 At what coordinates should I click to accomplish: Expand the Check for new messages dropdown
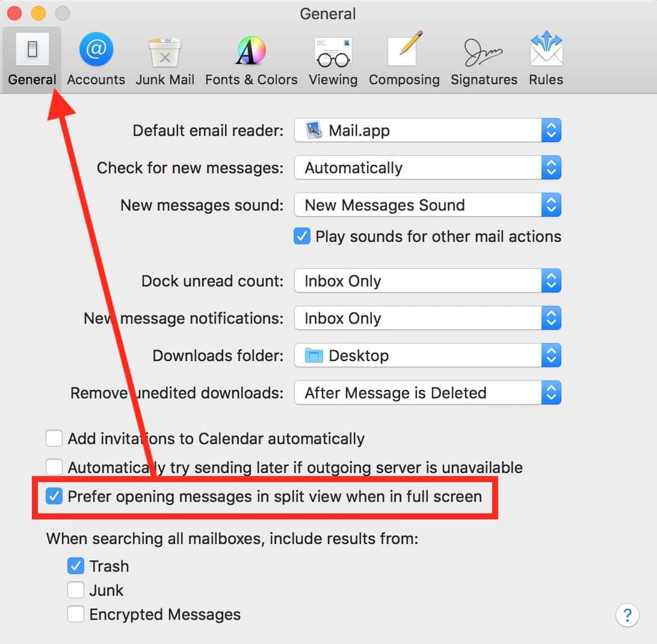pyautogui.click(x=427, y=168)
